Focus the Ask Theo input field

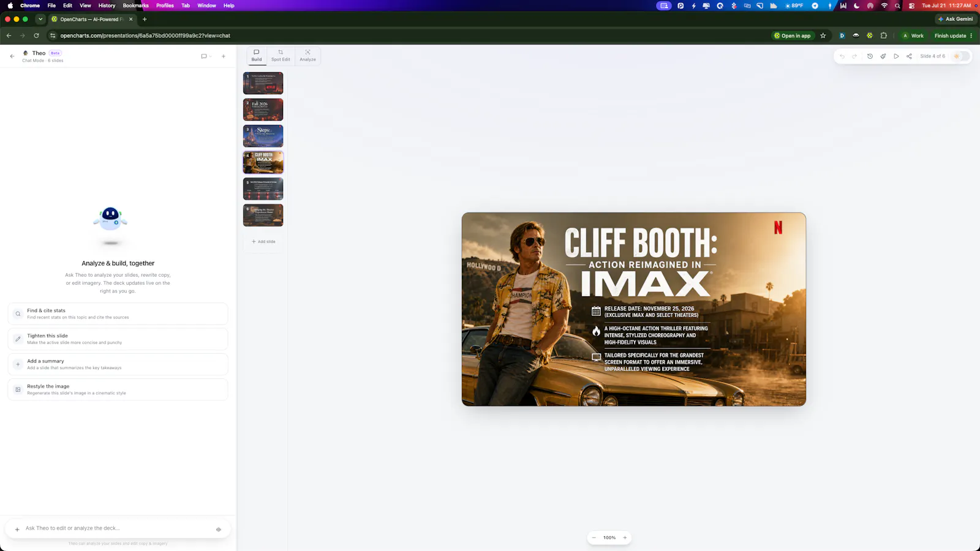[x=116, y=528]
